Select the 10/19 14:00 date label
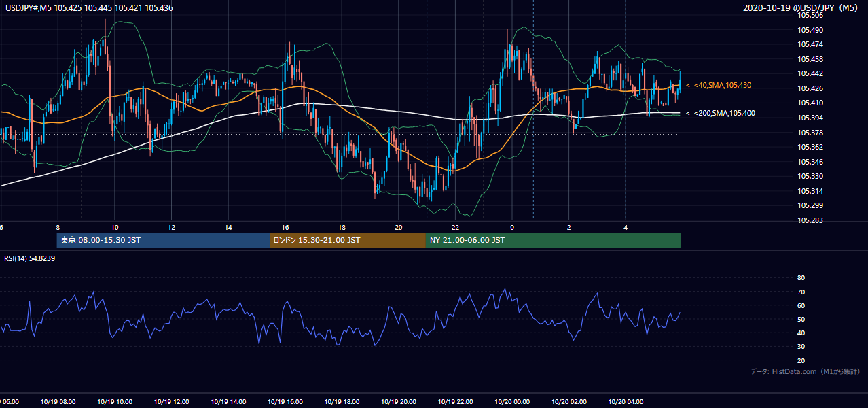 228,402
